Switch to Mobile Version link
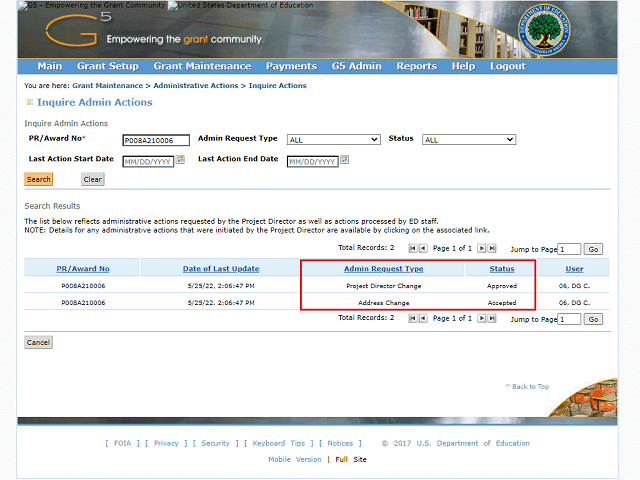The width and height of the screenshot is (640, 480). [295, 460]
